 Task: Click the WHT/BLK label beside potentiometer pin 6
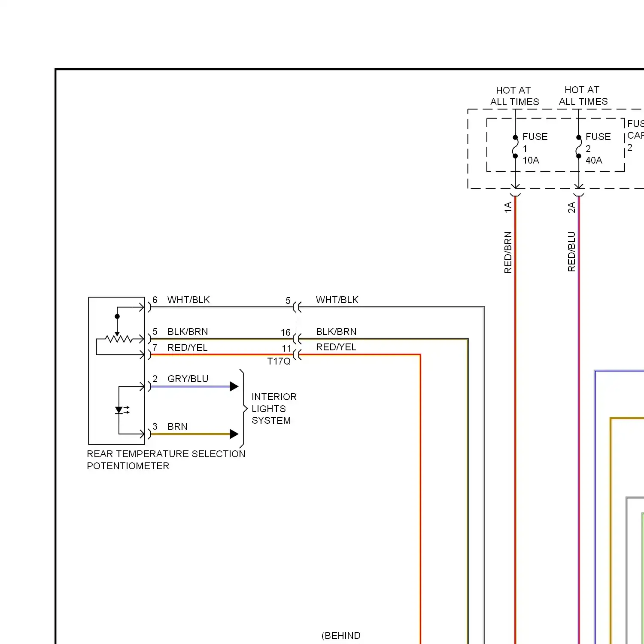(188, 300)
